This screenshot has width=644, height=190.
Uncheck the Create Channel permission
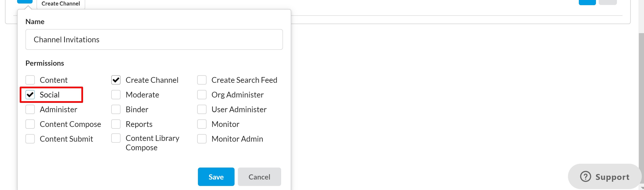(116, 80)
